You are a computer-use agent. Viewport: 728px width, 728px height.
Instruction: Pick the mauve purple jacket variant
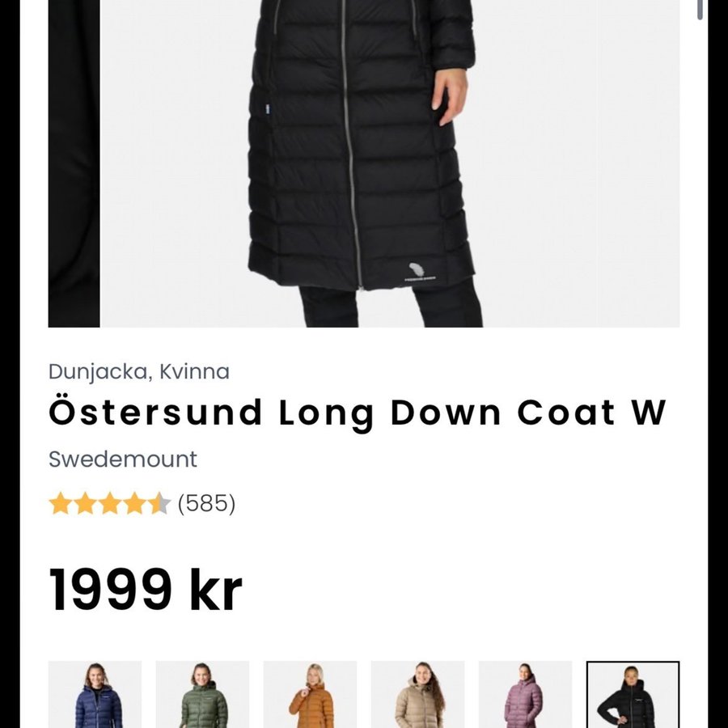point(525,694)
